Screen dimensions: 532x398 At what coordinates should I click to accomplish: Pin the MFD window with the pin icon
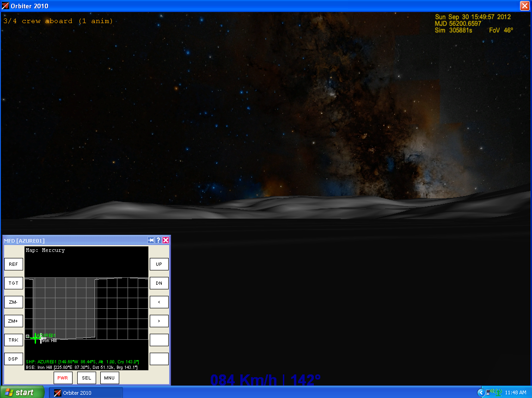click(x=151, y=240)
